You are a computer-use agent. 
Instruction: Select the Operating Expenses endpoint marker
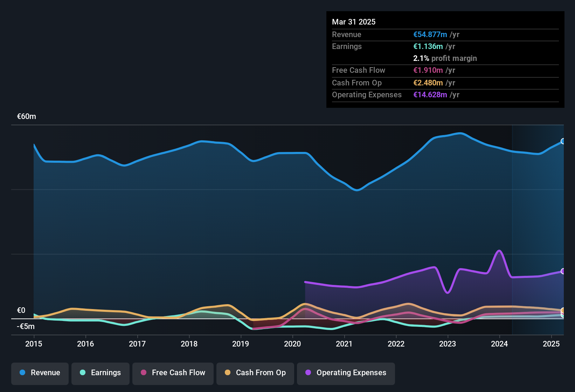[563, 271]
